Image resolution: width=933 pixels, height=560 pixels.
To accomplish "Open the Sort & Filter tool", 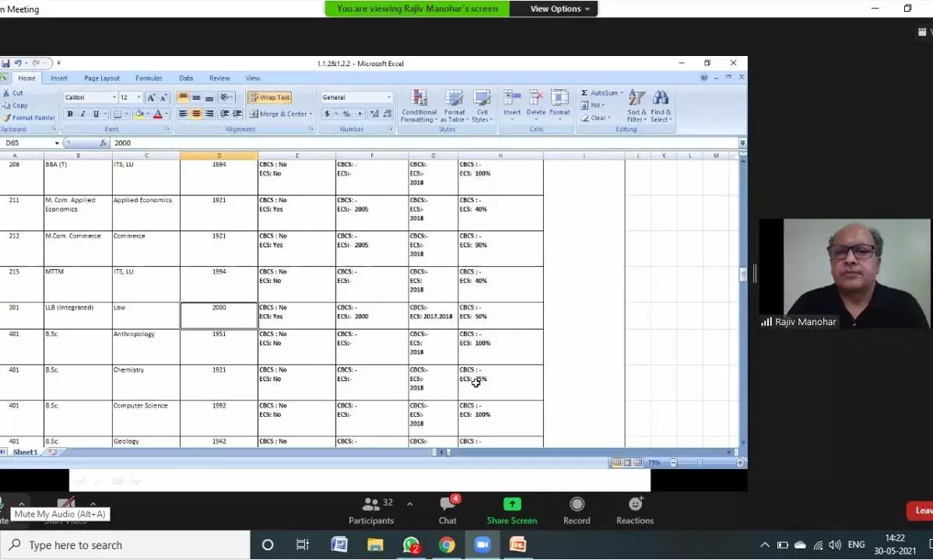I will [x=637, y=99].
